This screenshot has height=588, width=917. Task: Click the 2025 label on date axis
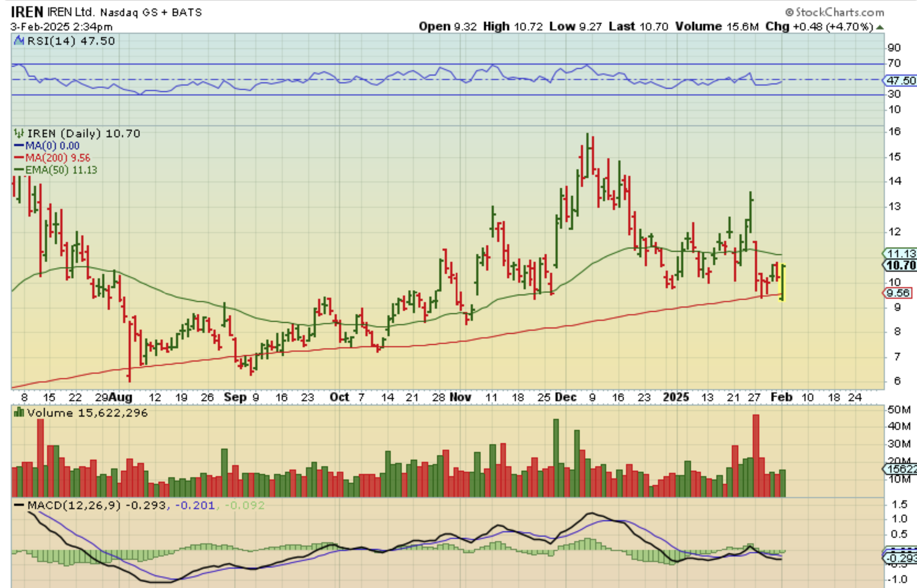[676, 397]
